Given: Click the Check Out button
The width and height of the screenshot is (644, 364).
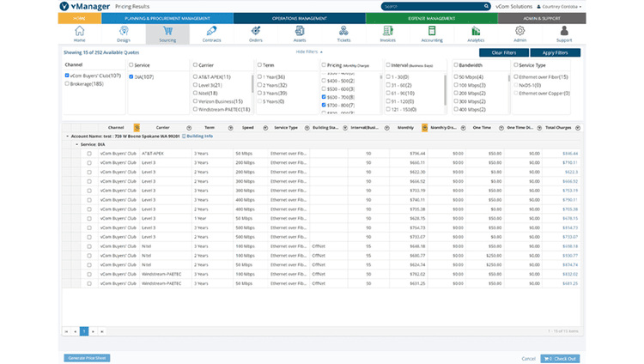Looking at the screenshot, I should pos(560,359).
